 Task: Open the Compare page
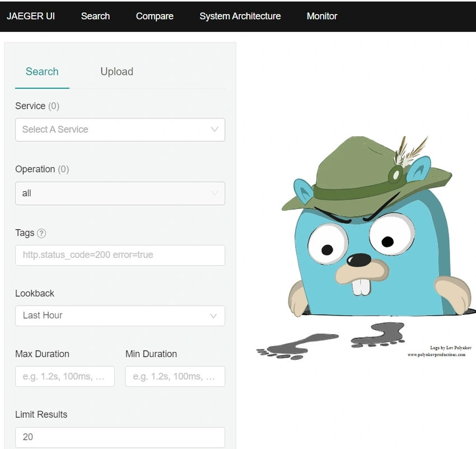155,16
